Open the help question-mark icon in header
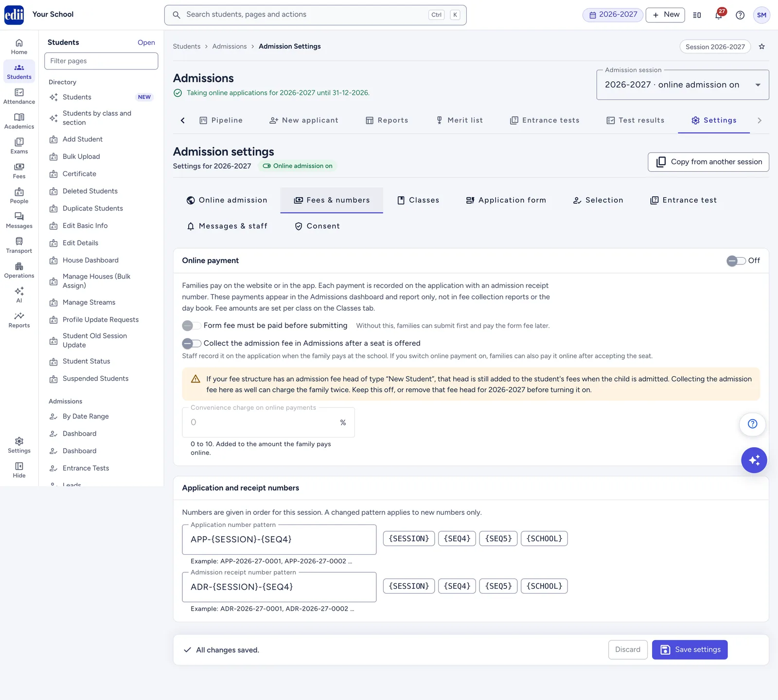 pos(740,15)
